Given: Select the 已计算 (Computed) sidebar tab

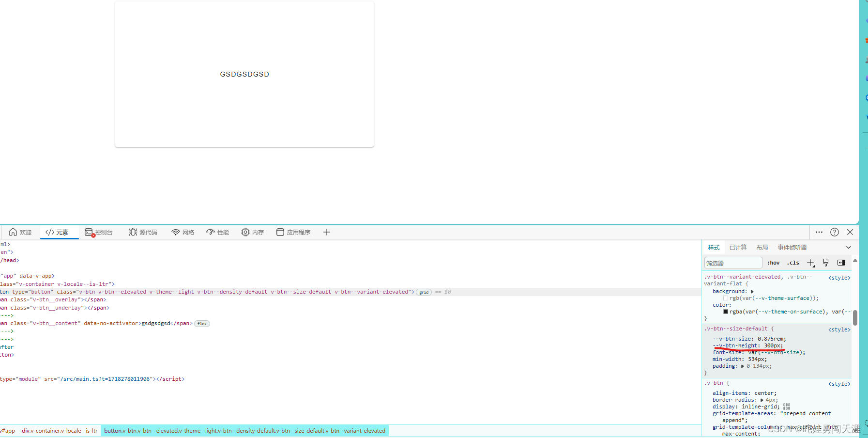Looking at the screenshot, I should pos(738,247).
